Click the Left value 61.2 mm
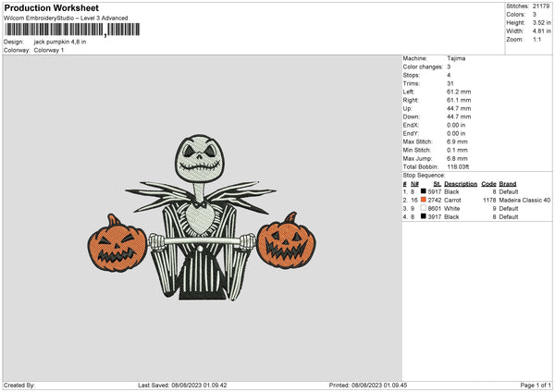 pyautogui.click(x=459, y=92)
